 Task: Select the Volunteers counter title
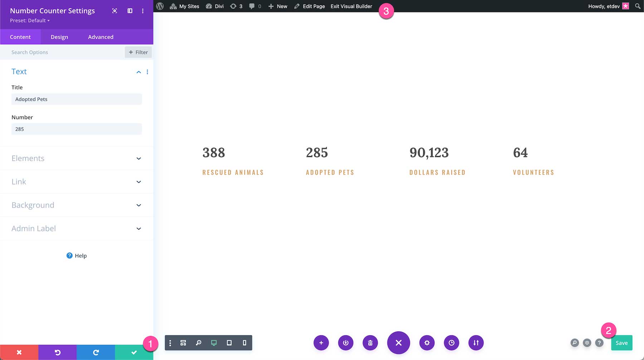(x=533, y=172)
